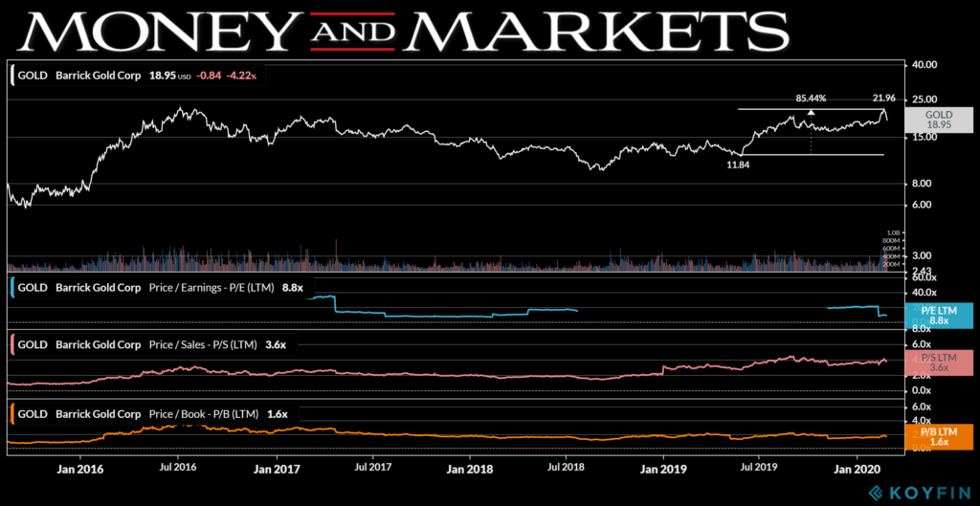Viewport: 980px width, 506px height.
Task: Click Barrick Gold Corp in the top price legend
Action: [99, 77]
